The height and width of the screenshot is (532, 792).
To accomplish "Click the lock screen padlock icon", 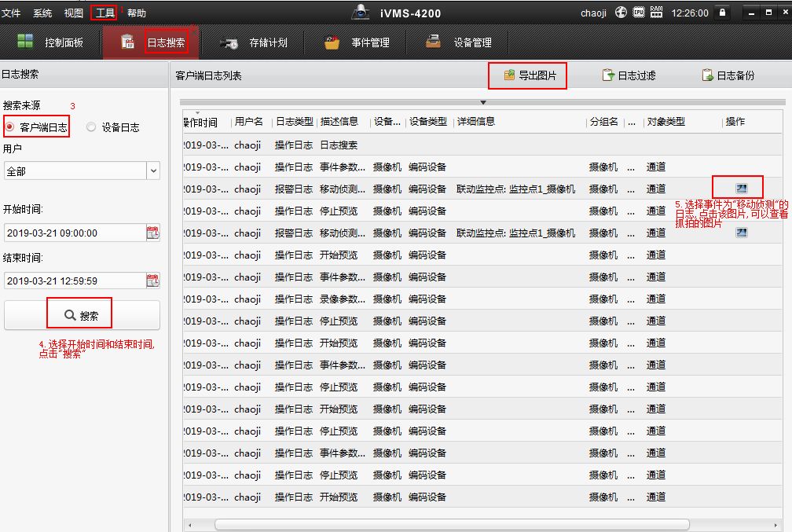I will [x=723, y=13].
